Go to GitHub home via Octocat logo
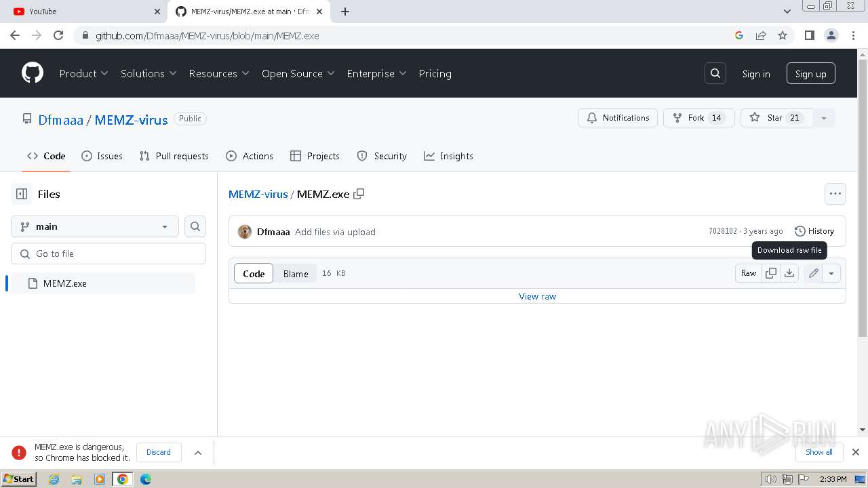The width and height of the screenshot is (868, 488). click(33, 73)
